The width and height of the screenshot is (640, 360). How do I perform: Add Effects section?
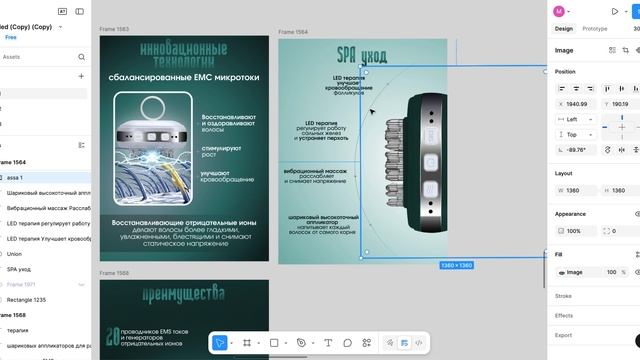[x=564, y=316]
